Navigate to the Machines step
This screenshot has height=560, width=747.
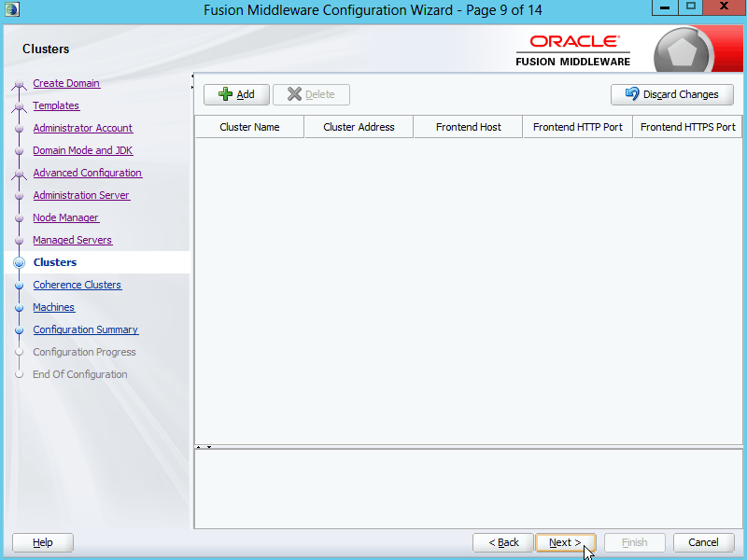tap(53, 307)
